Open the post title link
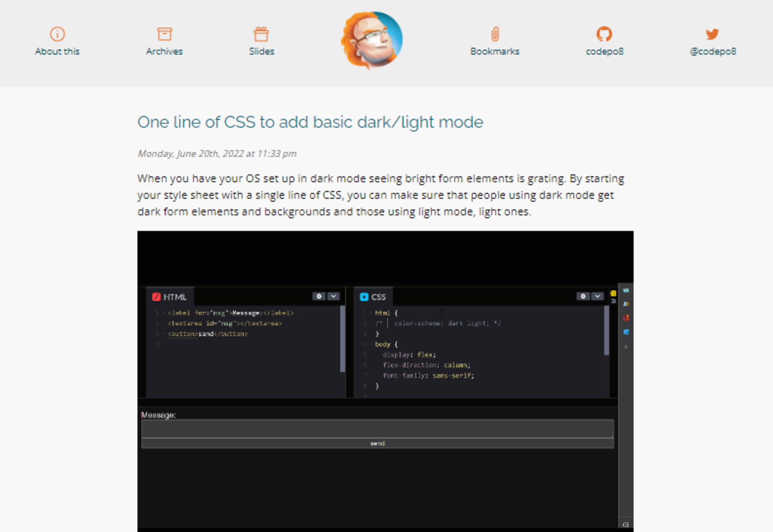The width and height of the screenshot is (773, 532). coord(310,122)
